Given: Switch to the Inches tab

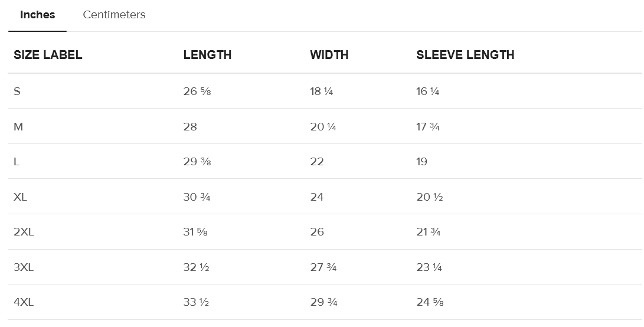Looking at the screenshot, I should [x=37, y=15].
